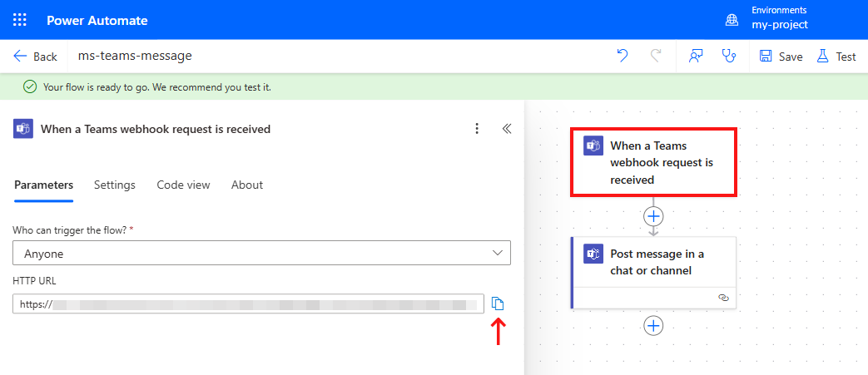Click the Teams icon in panel header
Image resolution: width=868 pixels, height=375 pixels.
(22, 129)
